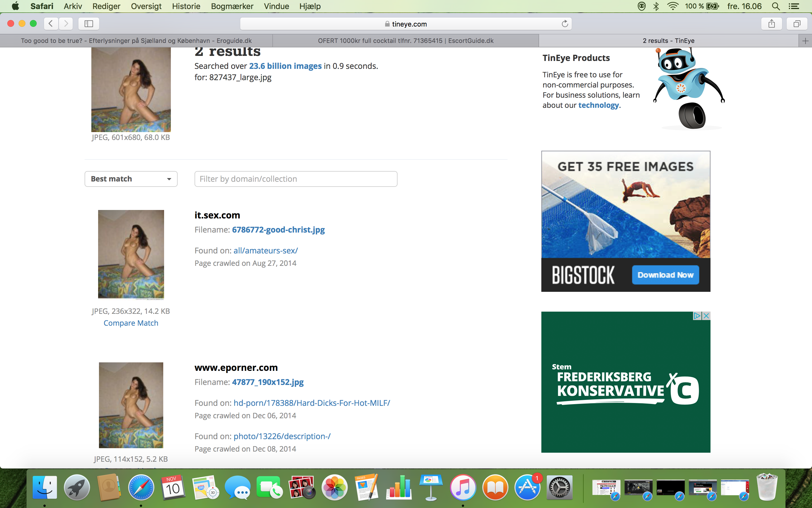This screenshot has width=812, height=508.
Task: Open System Preferences from the dock
Action: tap(559, 487)
